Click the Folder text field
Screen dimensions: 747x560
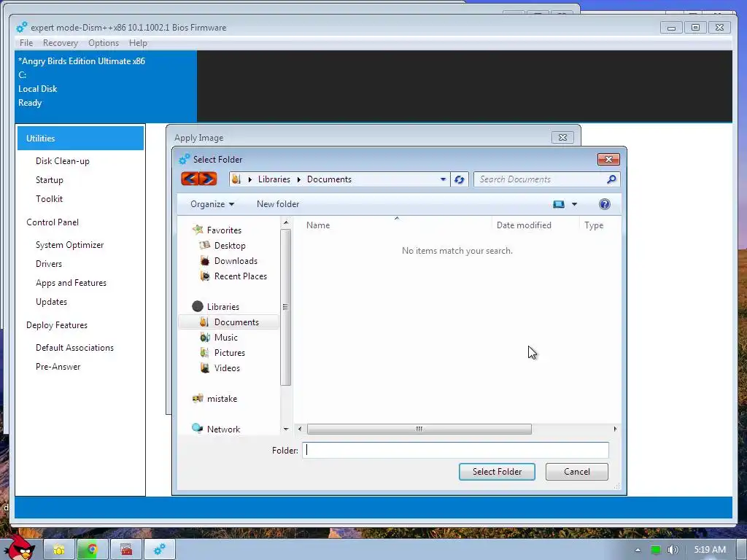pos(455,450)
